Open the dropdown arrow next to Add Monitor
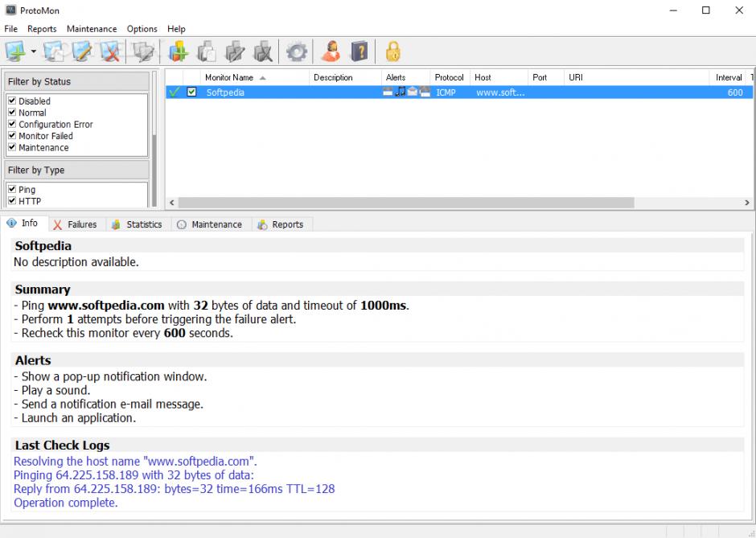The height and width of the screenshot is (538, 756). pyautogui.click(x=33, y=51)
